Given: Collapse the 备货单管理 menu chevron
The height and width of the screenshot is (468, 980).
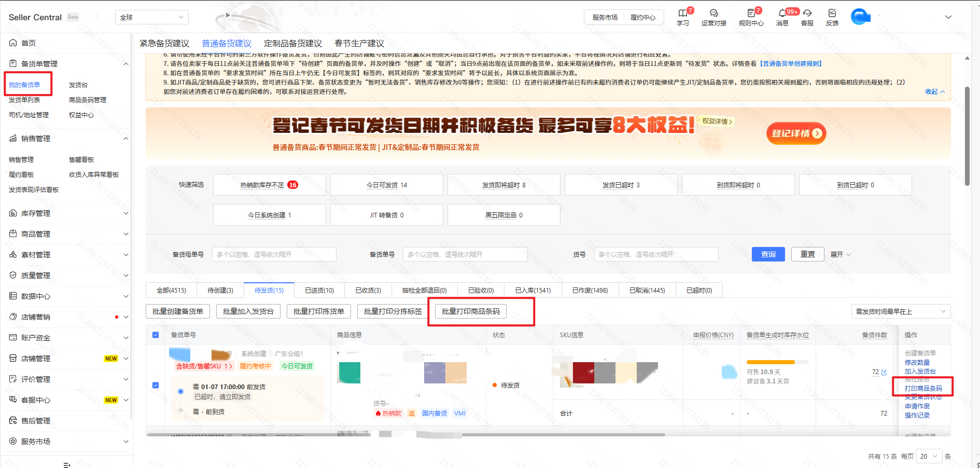Looking at the screenshot, I should point(125,64).
